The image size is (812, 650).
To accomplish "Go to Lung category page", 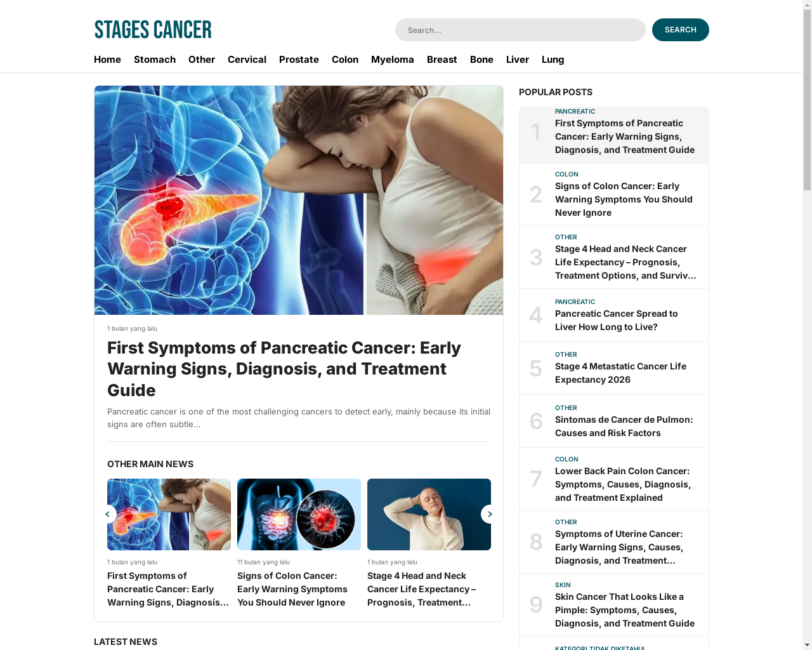I will coord(553,60).
